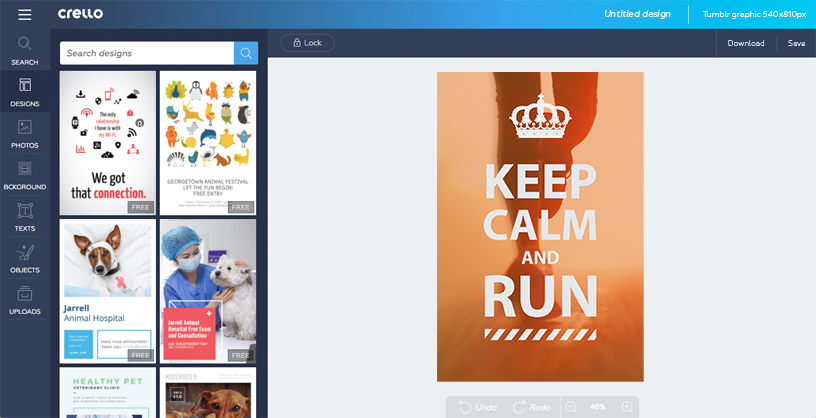Choose the vet with white dog template

pos(208,291)
